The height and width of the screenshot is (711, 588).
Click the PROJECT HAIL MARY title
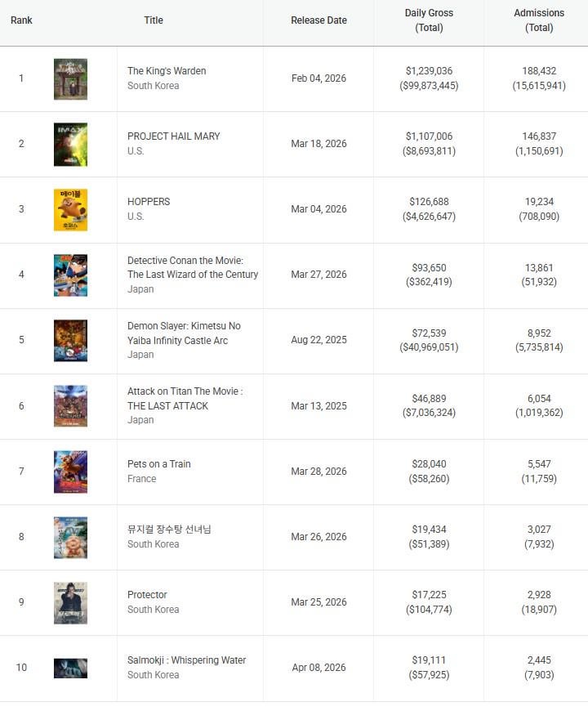(x=173, y=136)
